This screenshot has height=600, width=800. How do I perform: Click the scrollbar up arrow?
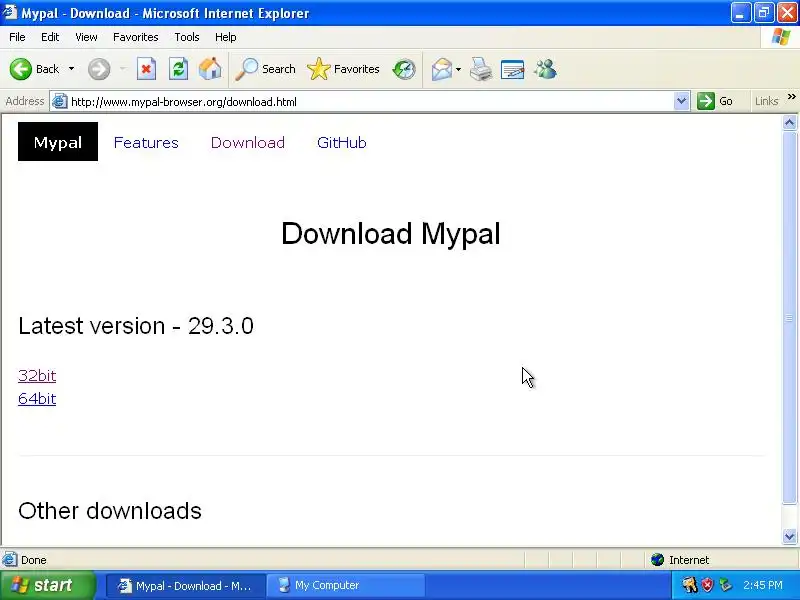789,122
